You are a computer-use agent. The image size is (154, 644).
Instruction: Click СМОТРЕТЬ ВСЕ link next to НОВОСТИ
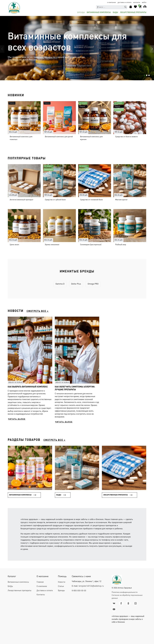pyautogui.click(x=37, y=311)
